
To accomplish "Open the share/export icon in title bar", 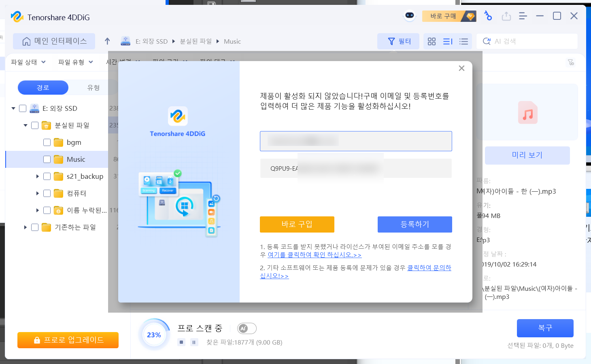I will coord(506,16).
